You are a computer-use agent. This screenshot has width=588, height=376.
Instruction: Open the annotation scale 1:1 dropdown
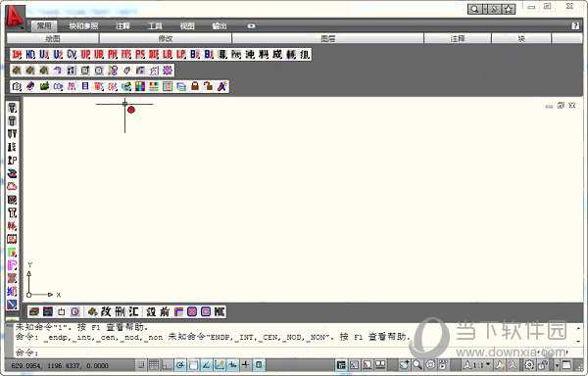477,365
